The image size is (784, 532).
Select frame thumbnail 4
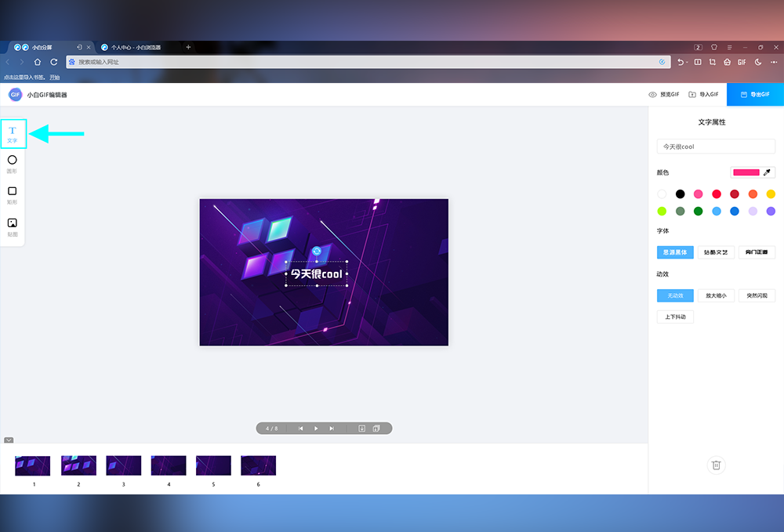[169, 465]
